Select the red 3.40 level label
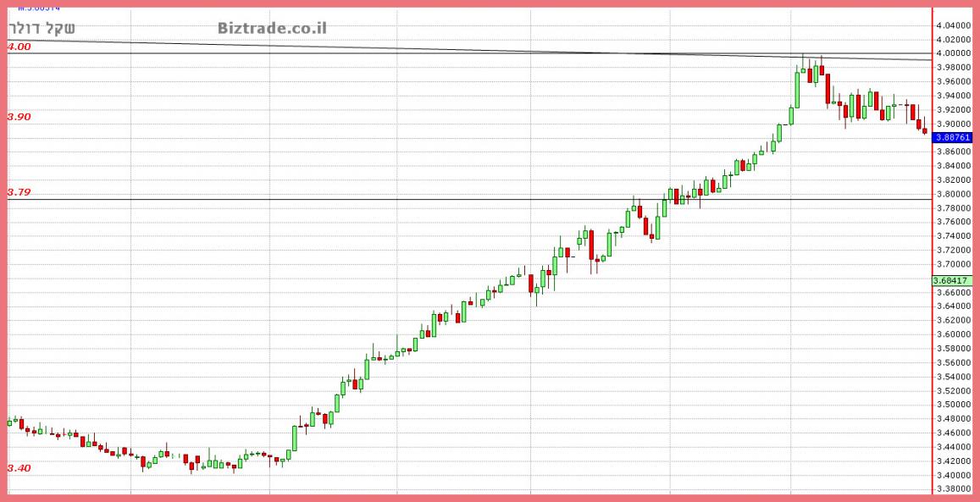 point(19,468)
